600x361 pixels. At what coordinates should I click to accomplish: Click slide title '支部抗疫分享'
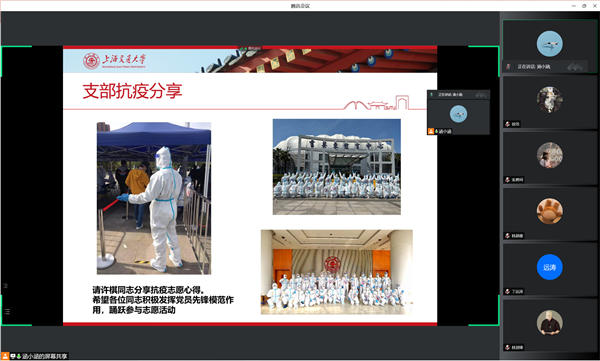(132, 91)
